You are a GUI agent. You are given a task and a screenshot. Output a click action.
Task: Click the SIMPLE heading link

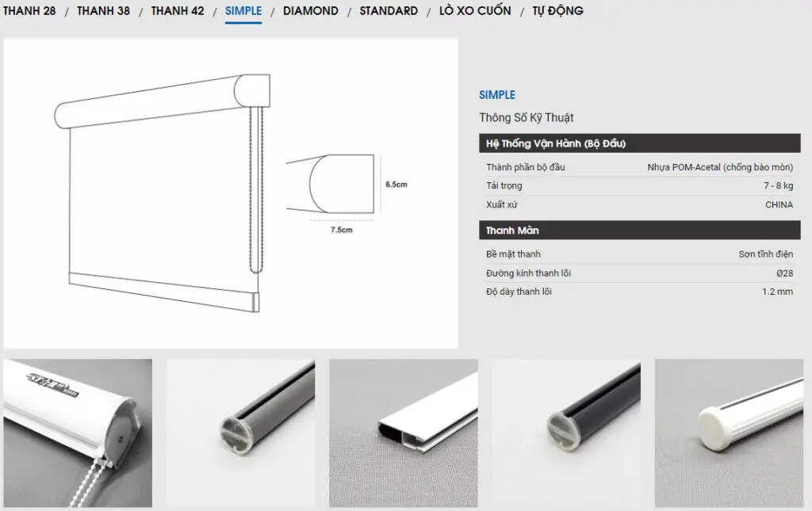[497, 95]
